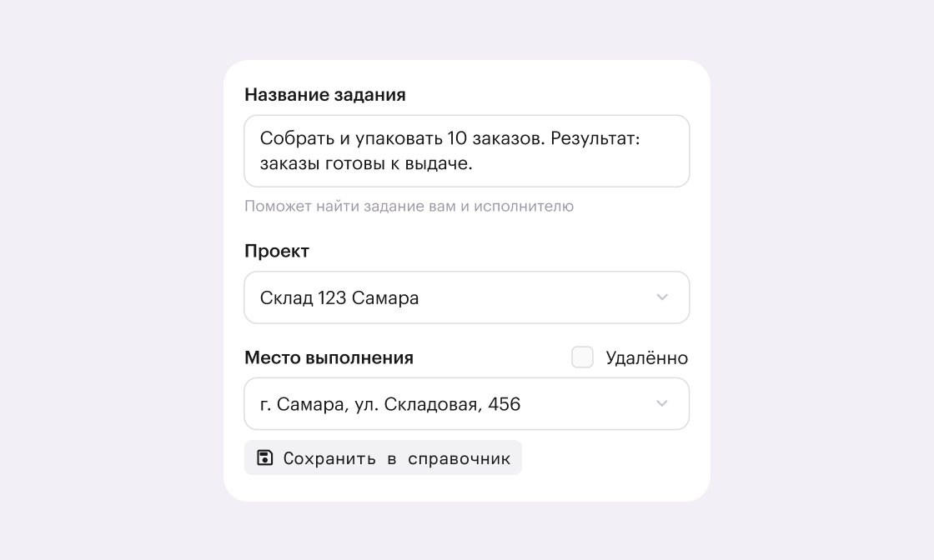Open the Проект selector to change project
This screenshot has height=560, width=934.
pos(467,297)
